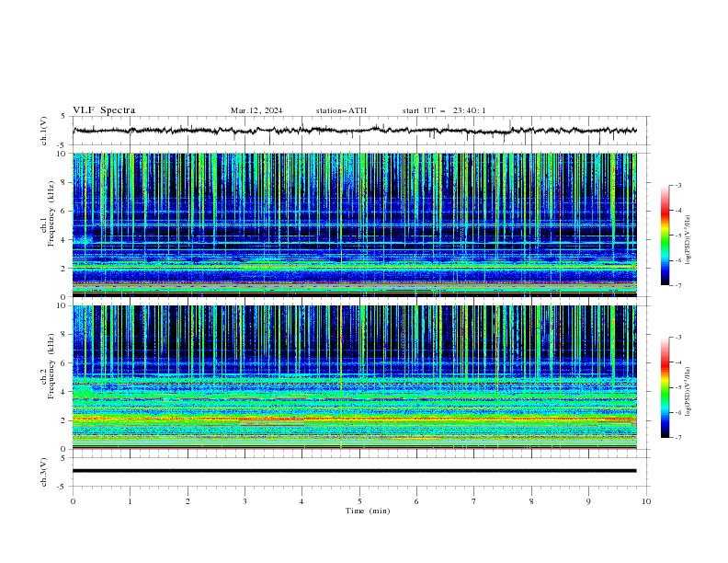Click the ch.1 "Frequency (kHz)" axis title
The height and width of the screenshot is (563, 728).
click(51, 213)
